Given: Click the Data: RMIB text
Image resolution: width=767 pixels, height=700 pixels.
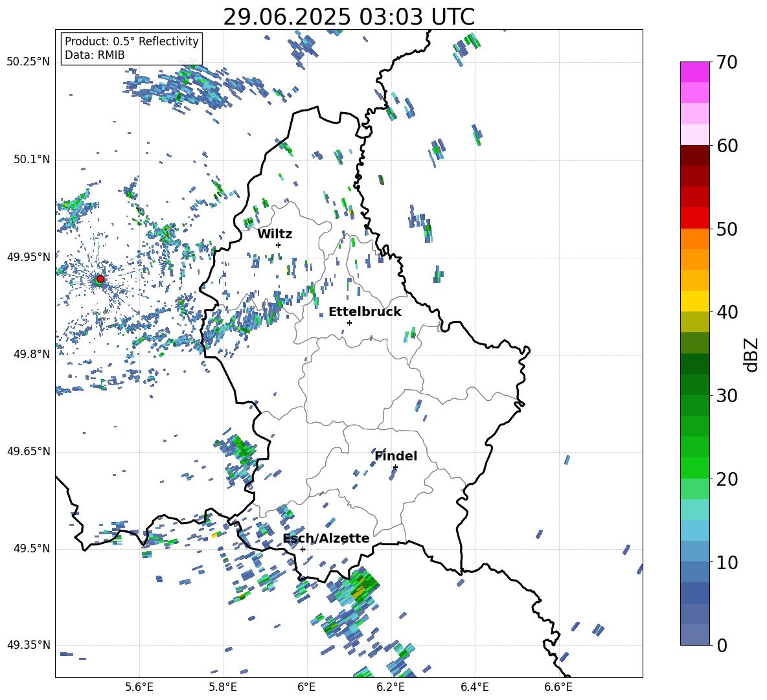Looking at the screenshot, I should pos(95,55).
